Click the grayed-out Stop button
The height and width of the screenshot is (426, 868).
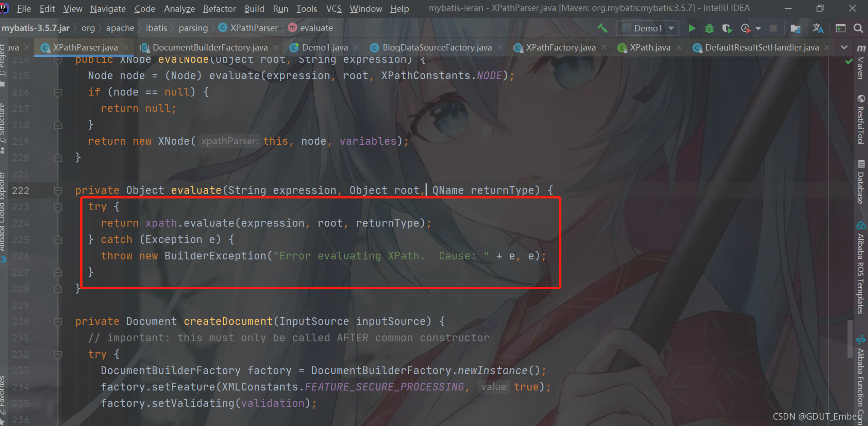click(x=773, y=28)
